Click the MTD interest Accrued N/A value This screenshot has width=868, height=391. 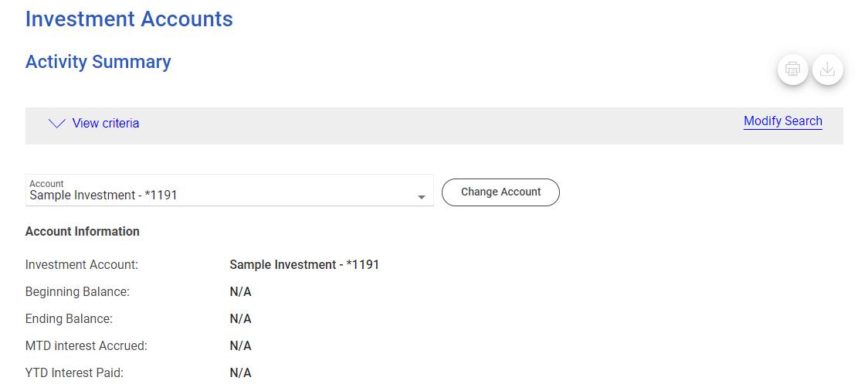[x=240, y=346]
